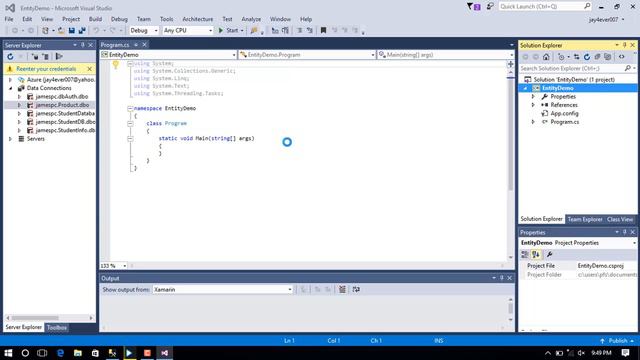640x360 pixels.
Task: Open the Architecture menu
Action: [198, 19]
